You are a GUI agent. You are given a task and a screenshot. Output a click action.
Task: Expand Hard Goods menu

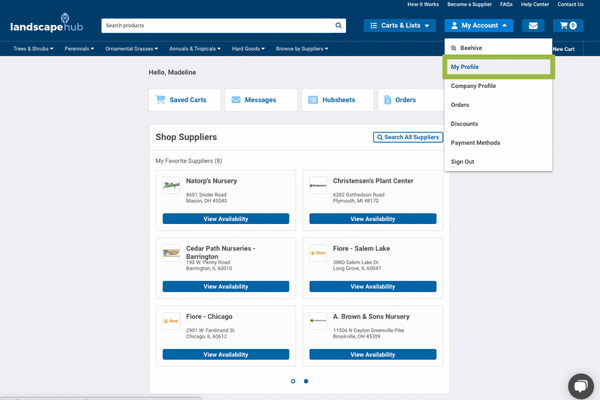point(248,49)
